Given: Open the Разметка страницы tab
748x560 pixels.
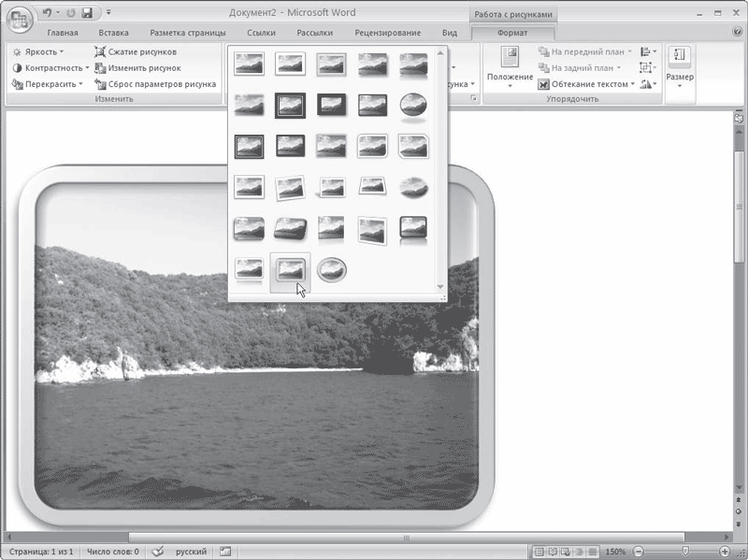Looking at the screenshot, I should point(188,33).
